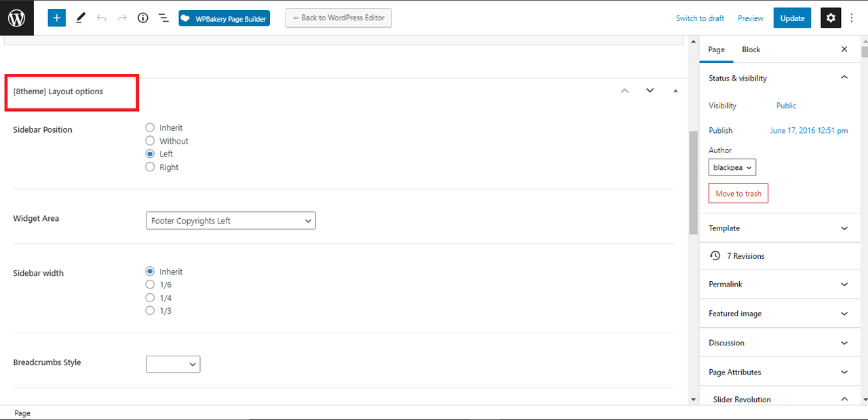The image size is (868, 420).
Task: Expand the Featured image section
Action: (780, 314)
